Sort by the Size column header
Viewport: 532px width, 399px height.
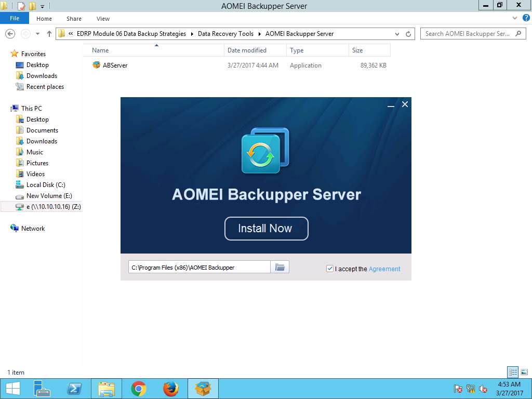369,50
